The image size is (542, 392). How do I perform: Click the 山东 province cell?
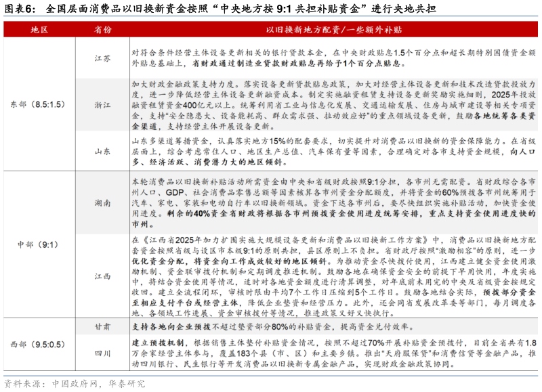point(102,150)
